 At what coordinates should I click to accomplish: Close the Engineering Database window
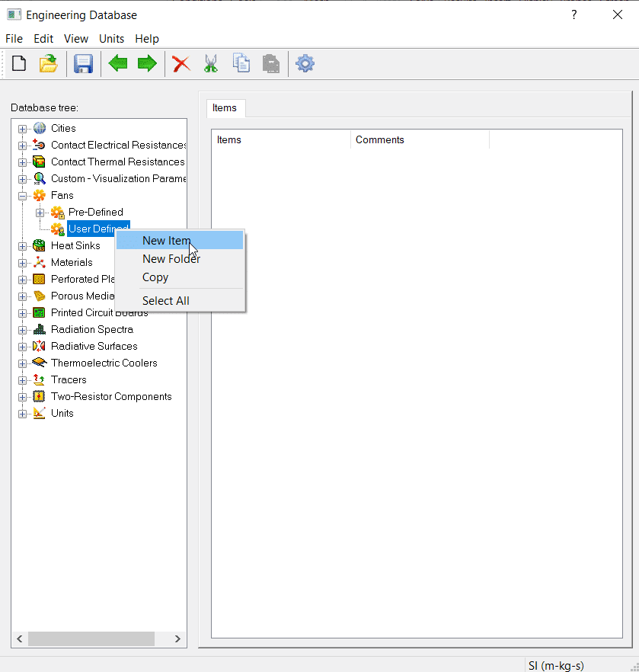[618, 15]
